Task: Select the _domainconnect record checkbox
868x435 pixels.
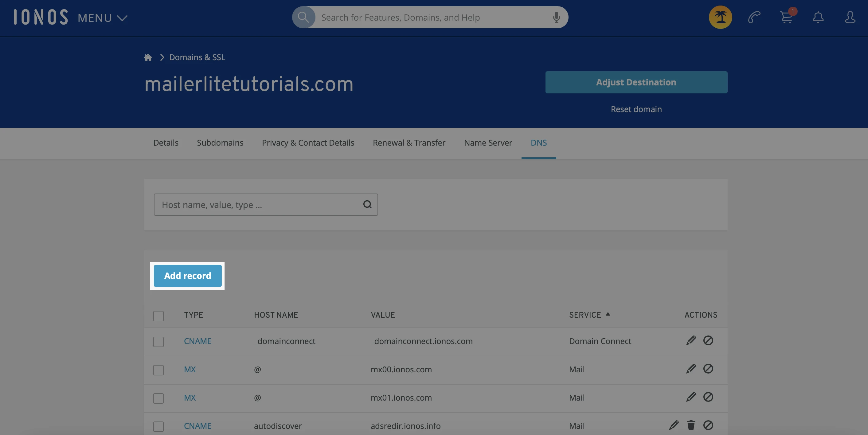Action: pos(158,342)
